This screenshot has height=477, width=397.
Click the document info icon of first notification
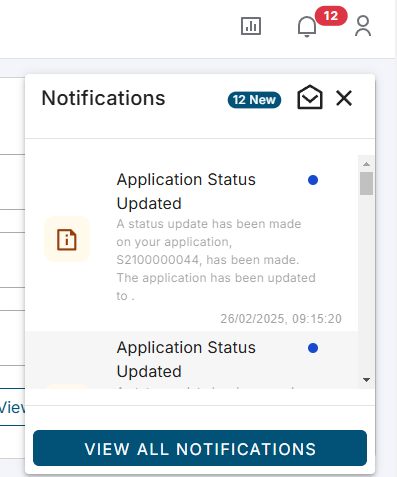[67, 239]
